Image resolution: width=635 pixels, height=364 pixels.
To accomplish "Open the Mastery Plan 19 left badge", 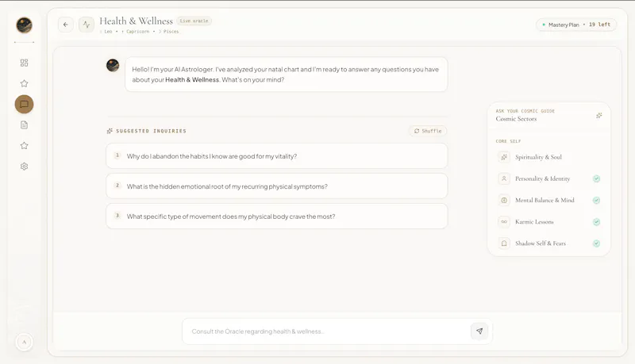I will point(576,25).
